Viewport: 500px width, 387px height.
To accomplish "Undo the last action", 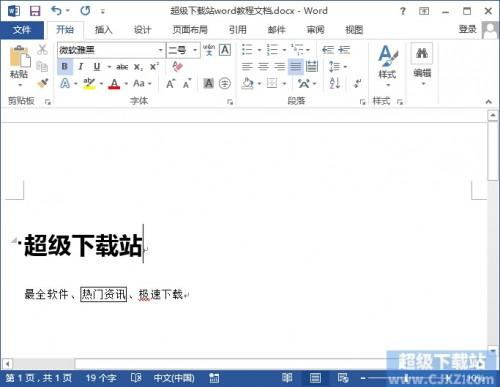I will point(56,11).
